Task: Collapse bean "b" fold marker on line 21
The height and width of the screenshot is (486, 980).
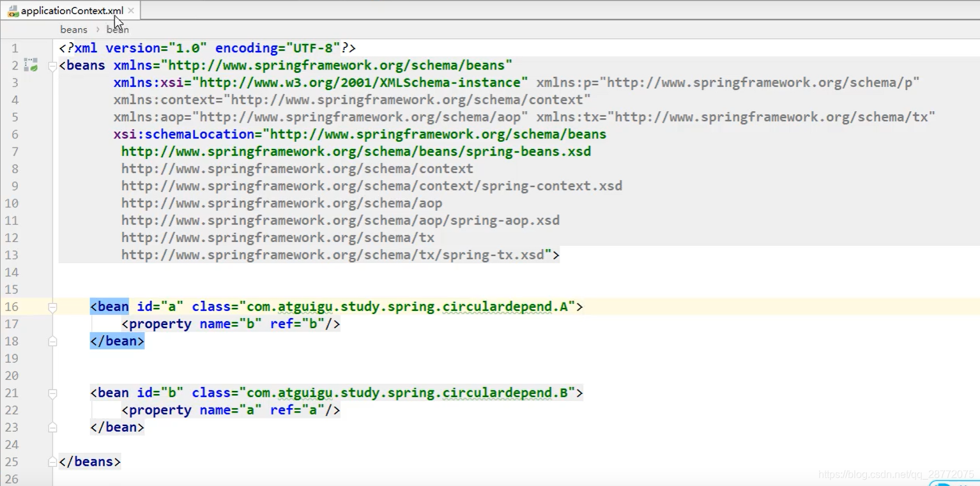Action: click(52, 393)
